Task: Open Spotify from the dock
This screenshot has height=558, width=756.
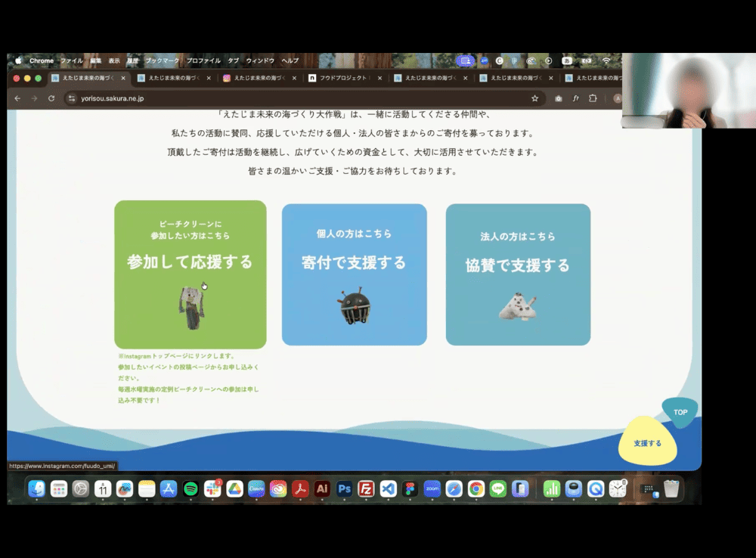Action: tap(191, 489)
